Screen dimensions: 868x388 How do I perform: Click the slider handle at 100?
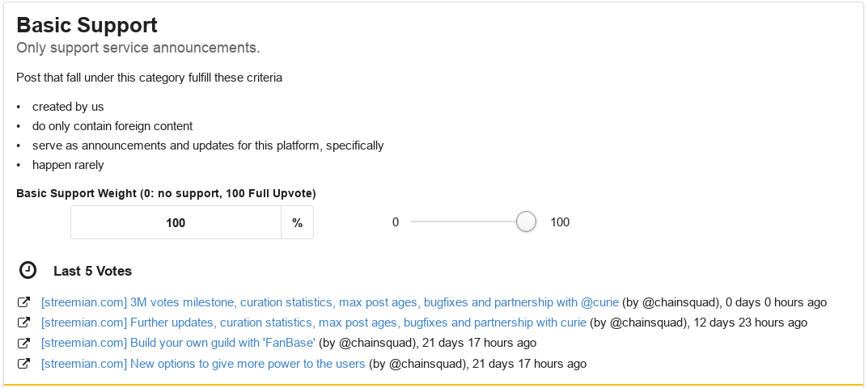pyautogui.click(x=526, y=222)
